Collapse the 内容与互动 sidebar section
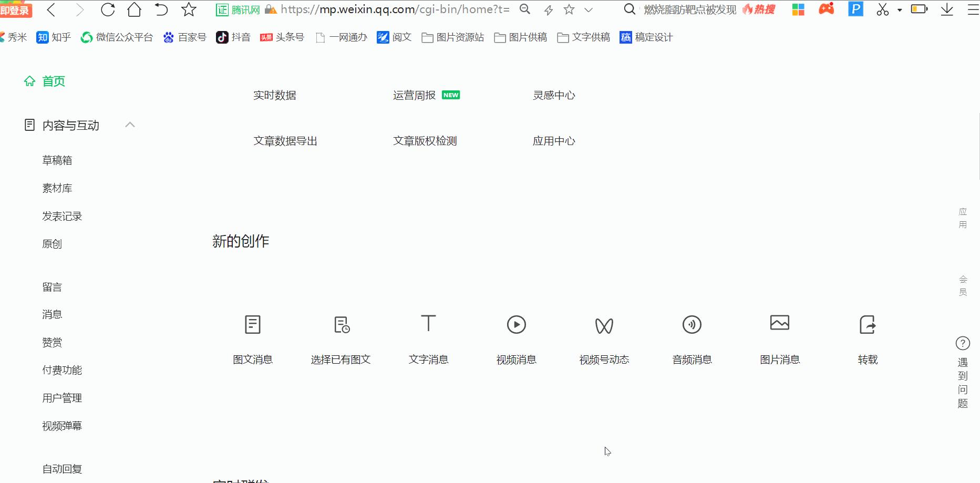Viewport: 980px width, 483px height. click(x=130, y=125)
